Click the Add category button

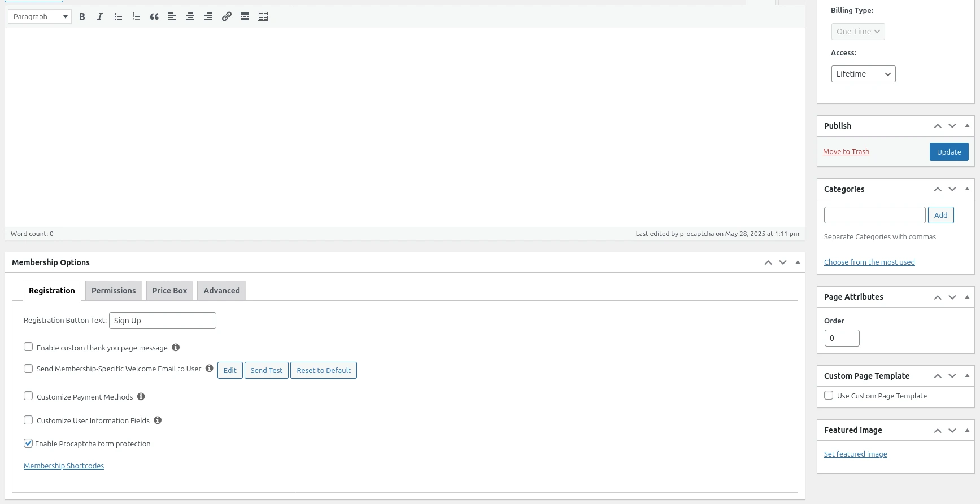941,215
